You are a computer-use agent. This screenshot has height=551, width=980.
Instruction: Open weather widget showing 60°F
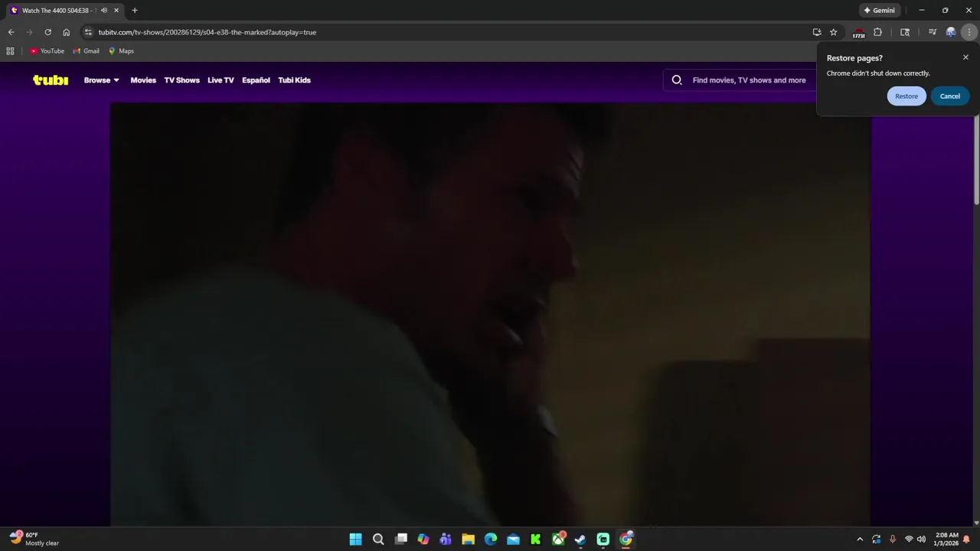(34, 540)
